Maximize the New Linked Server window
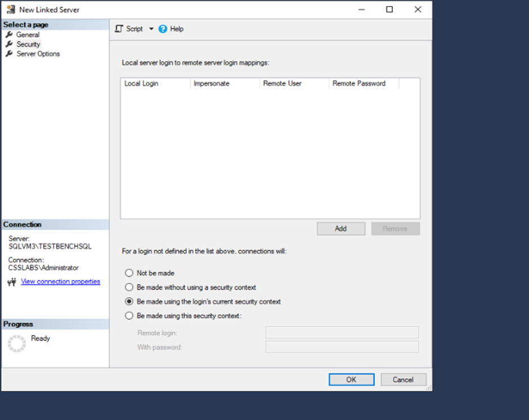Screen dimensions: 529x420 click(389, 10)
